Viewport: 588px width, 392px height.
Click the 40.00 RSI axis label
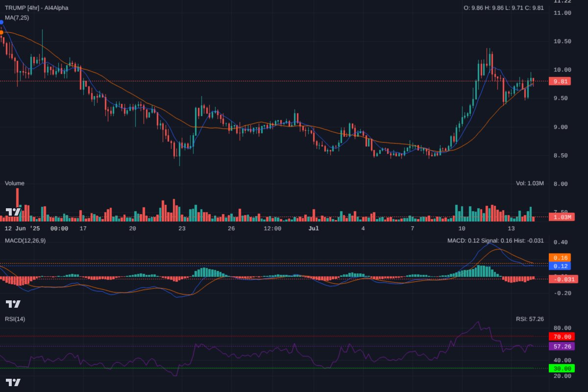click(562, 360)
